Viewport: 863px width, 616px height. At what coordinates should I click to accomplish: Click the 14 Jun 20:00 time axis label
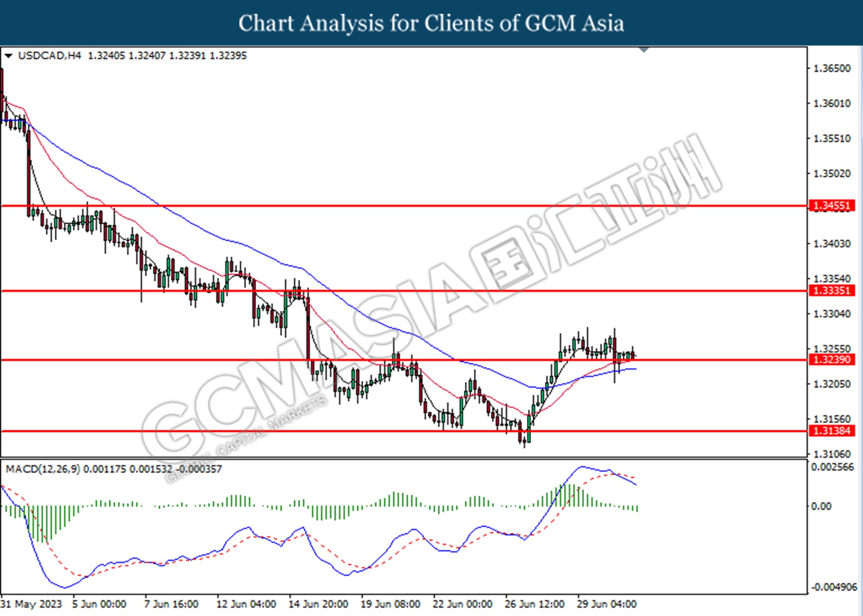(318, 604)
